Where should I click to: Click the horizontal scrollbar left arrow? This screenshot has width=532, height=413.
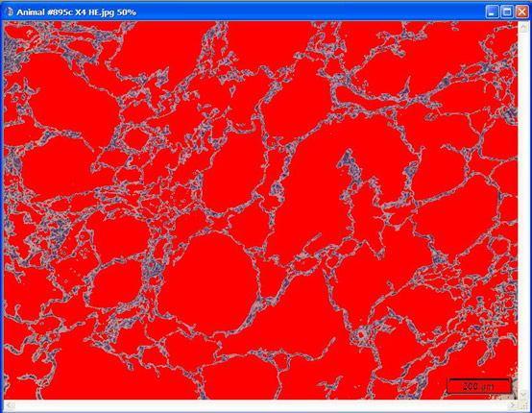[10, 405]
